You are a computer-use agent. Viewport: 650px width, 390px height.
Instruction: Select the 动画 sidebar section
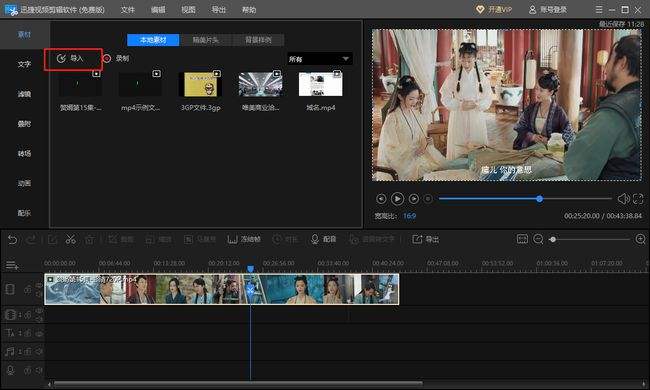coord(24,183)
